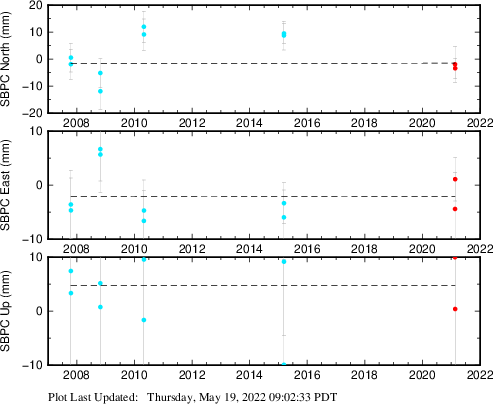Image resolution: width=493 pixels, height=404 pixels.
Task: Click lower red point in North plot
Action: tap(455, 68)
